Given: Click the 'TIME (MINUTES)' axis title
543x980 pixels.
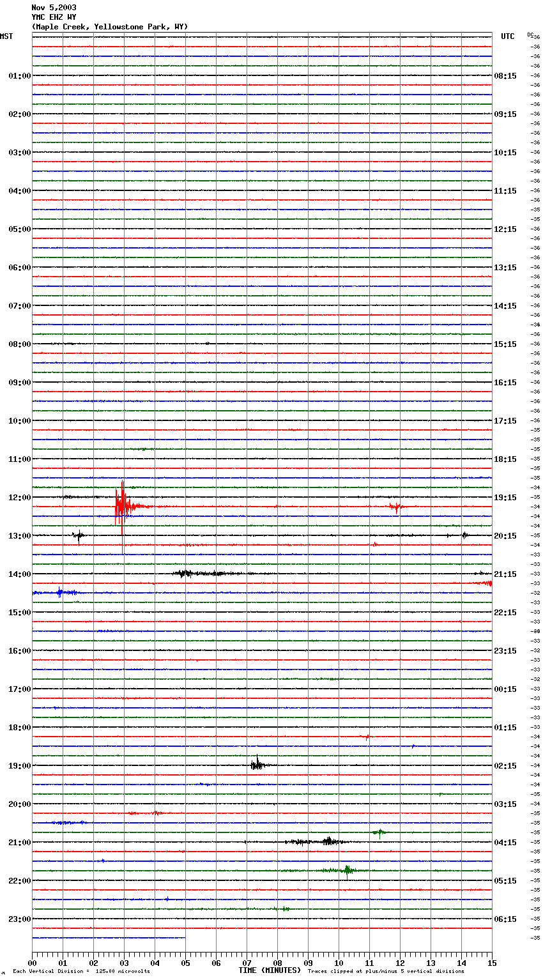Looking at the screenshot, I should tap(270, 970).
